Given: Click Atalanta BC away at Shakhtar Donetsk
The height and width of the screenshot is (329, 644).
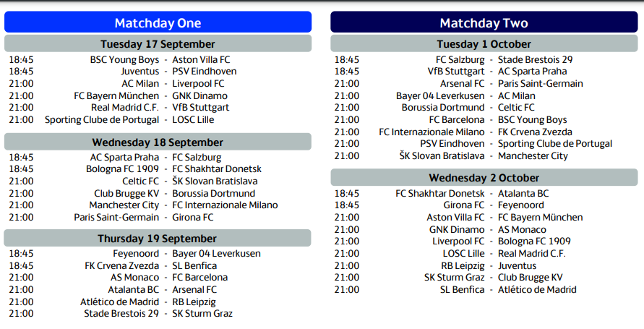Looking at the screenshot, I should [523, 194].
